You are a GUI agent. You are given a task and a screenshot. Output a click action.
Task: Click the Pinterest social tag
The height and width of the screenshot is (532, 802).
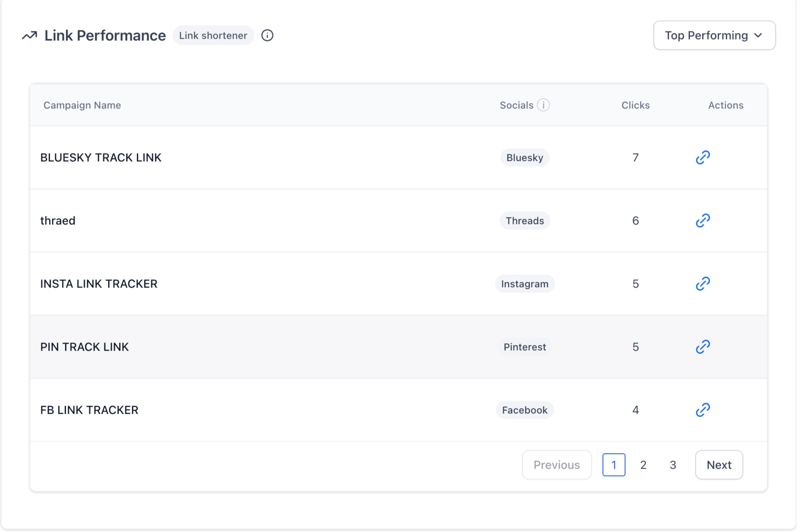524,347
